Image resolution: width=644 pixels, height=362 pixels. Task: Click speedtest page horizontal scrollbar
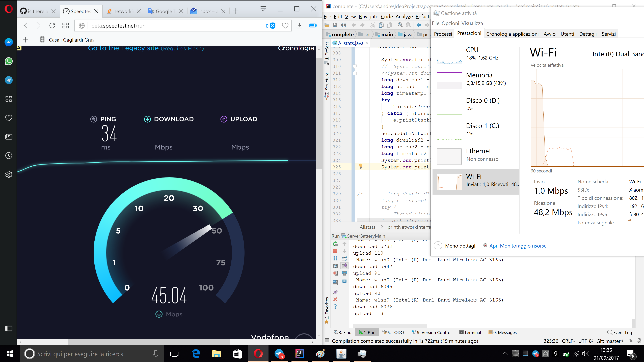pyautogui.click(x=149, y=342)
